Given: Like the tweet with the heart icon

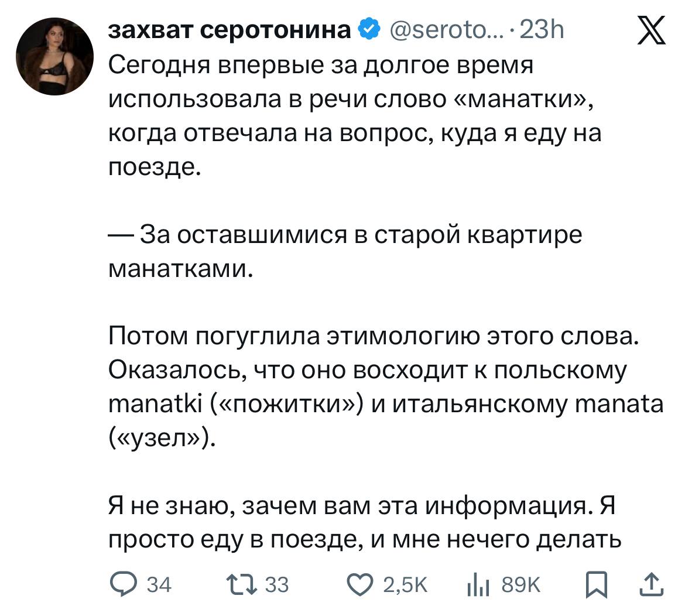Looking at the screenshot, I should tap(360, 585).
